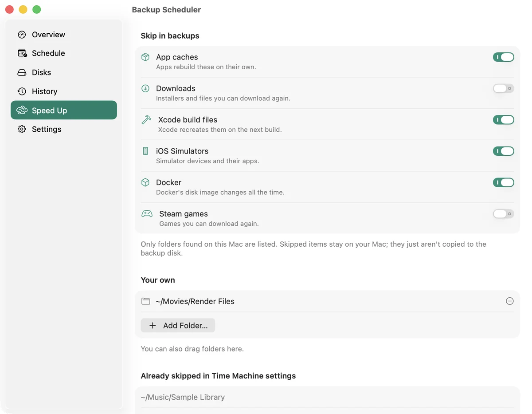Click the Steam games controller icon
This screenshot has width=532, height=414.
(x=147, y=214)
